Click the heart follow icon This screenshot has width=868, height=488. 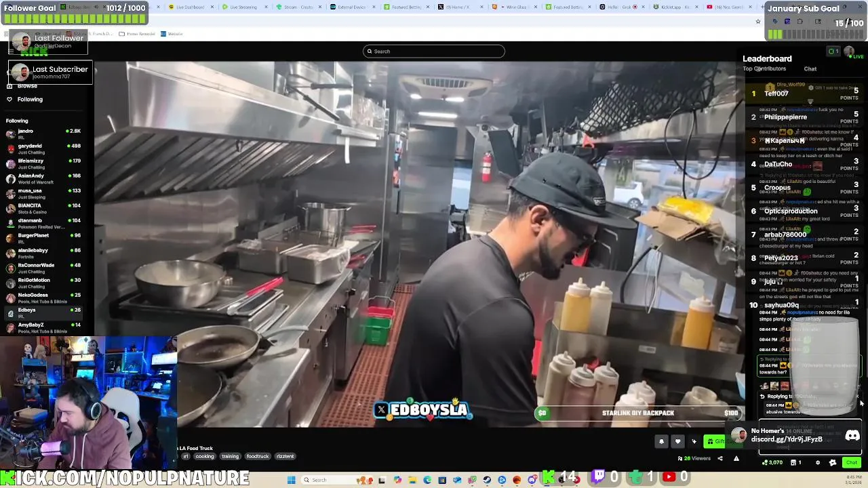pos(677,442)
